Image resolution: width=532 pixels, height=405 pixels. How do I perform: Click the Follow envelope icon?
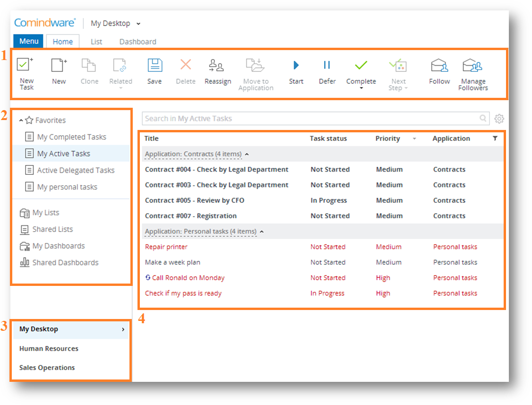tap(439, 66)
